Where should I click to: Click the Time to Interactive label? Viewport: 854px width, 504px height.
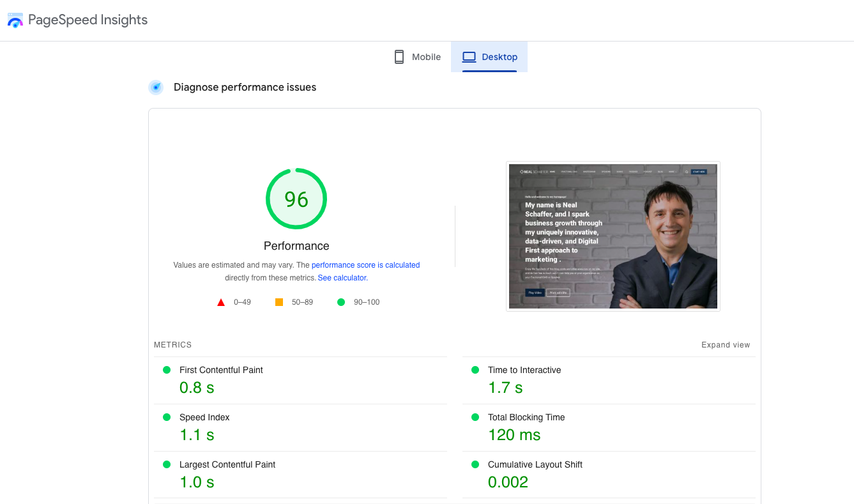click(x=524, y=370)
